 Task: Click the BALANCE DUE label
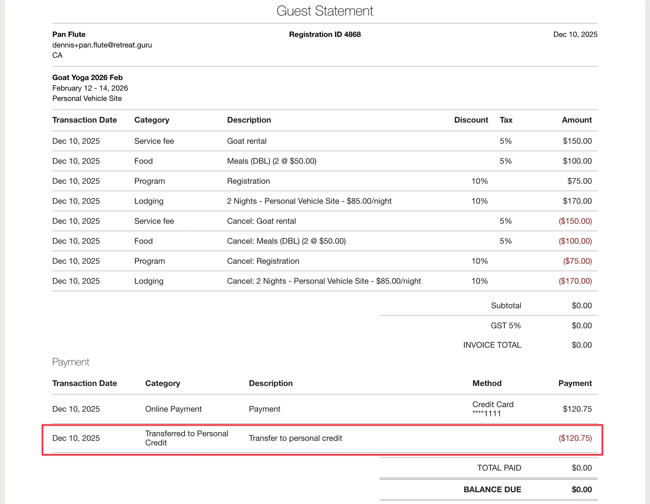[x=492, y=489]
